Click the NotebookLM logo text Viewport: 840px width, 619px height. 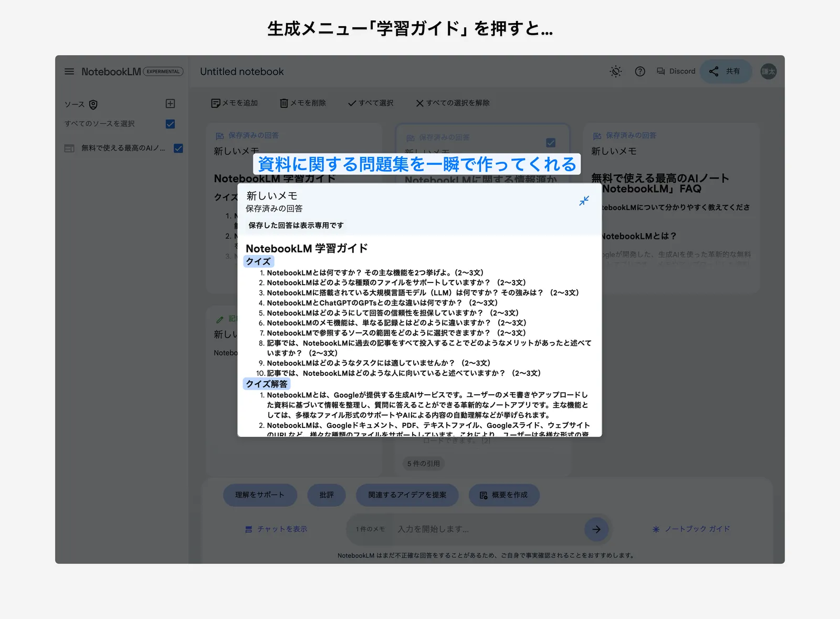pos(111,71)
